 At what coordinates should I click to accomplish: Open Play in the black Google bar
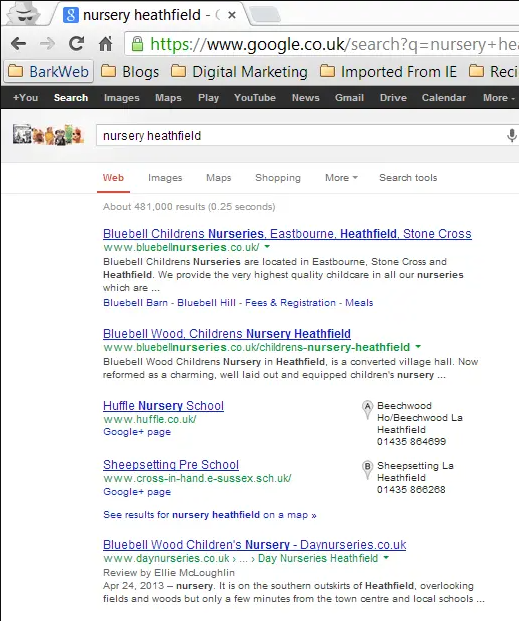click(x=208, y=97)
